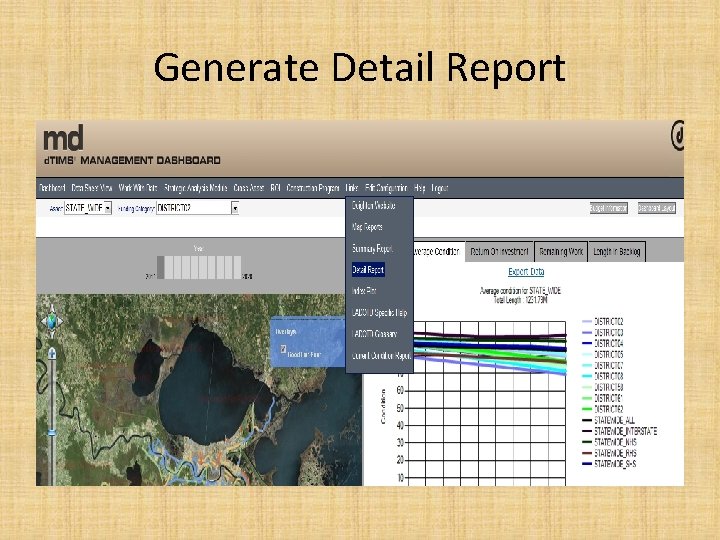This screenshot has width=720, height=540.
Task: Click the md dTIMS Management Dashboard logo
Action: (x=132, y=145)
